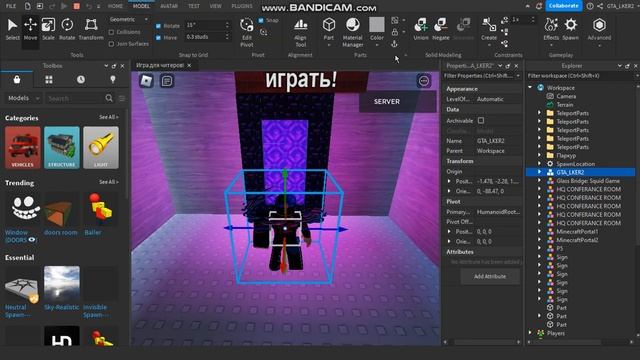The height and width of the screenshot is (360, 640).
Task: Union the selected parts
Action: click(421, 29)
